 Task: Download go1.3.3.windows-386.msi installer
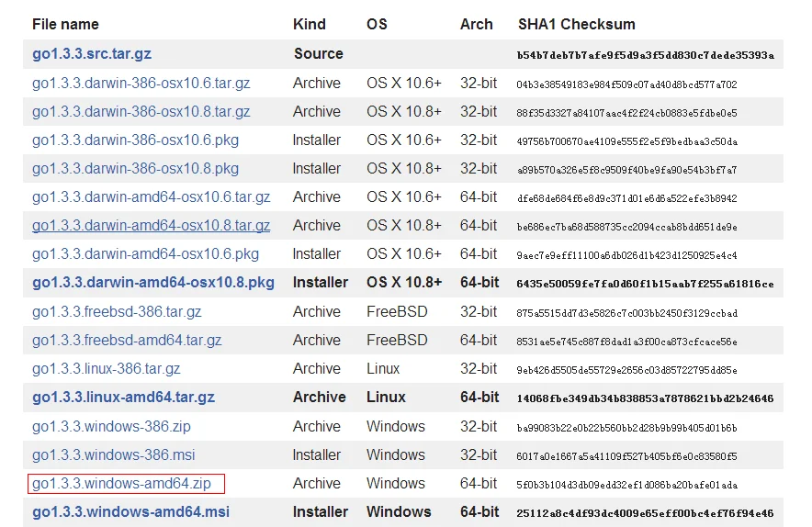[113, 454]
